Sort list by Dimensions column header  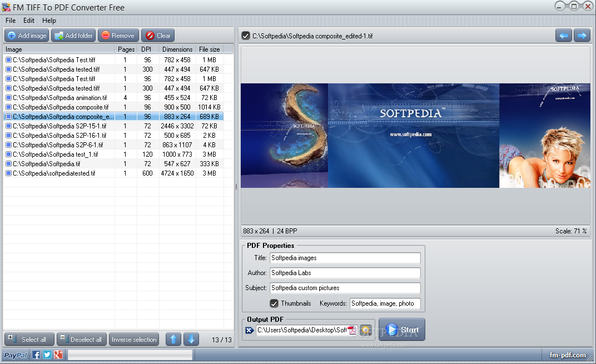tap(177, 49)
